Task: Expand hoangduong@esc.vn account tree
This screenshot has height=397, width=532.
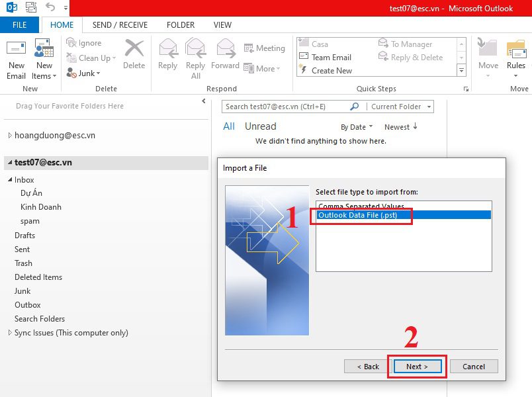Action: tap(10, 135)
